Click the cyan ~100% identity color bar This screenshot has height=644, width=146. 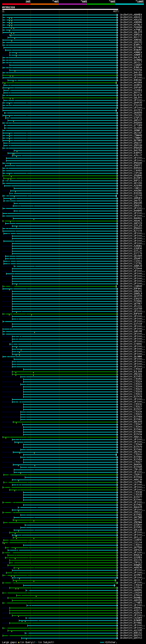tap(130, 4)
